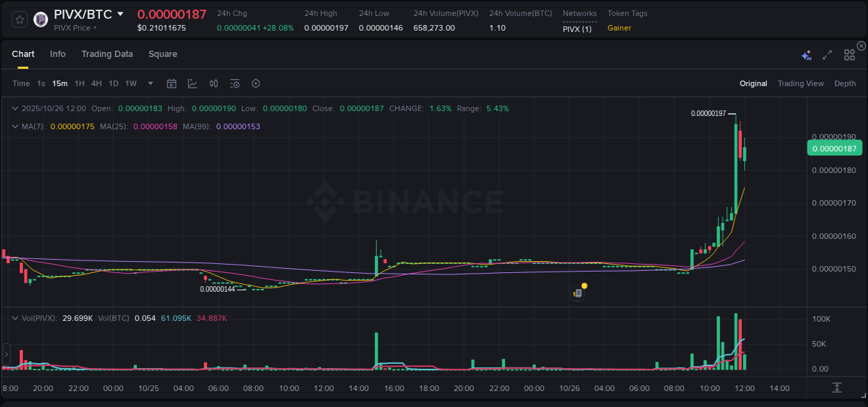868x407 pixels.
Task: Open the chart settings
Action: point(256,83)
